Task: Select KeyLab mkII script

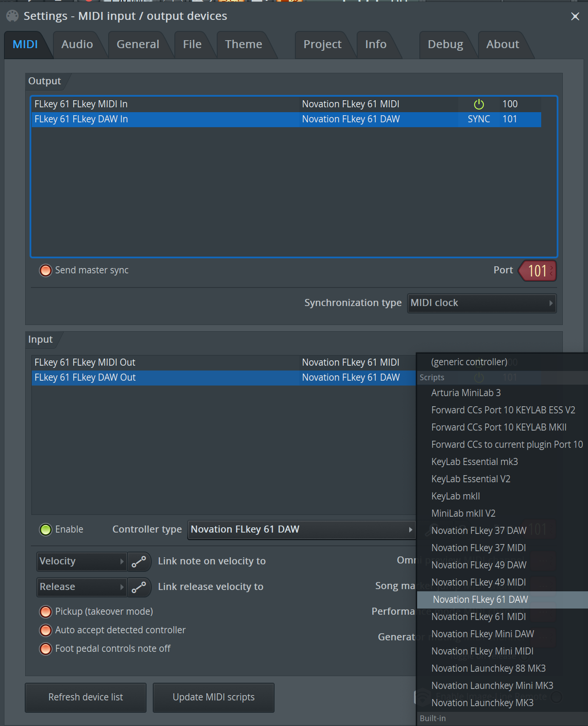Action: pos(502,496)
